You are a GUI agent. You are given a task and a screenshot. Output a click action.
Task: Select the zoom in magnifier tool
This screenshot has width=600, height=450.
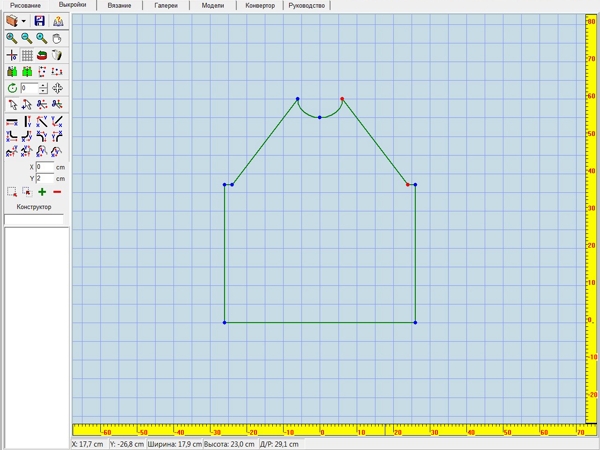tap(11, 38)
